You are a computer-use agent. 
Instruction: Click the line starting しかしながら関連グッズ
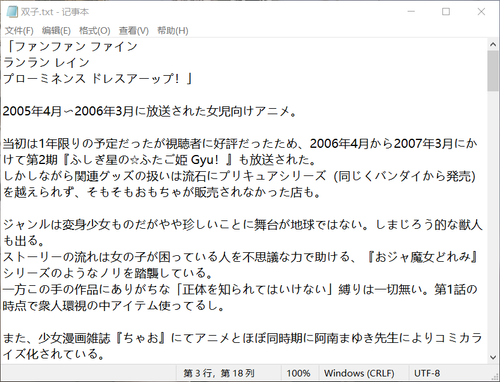(x=239, y=176)
